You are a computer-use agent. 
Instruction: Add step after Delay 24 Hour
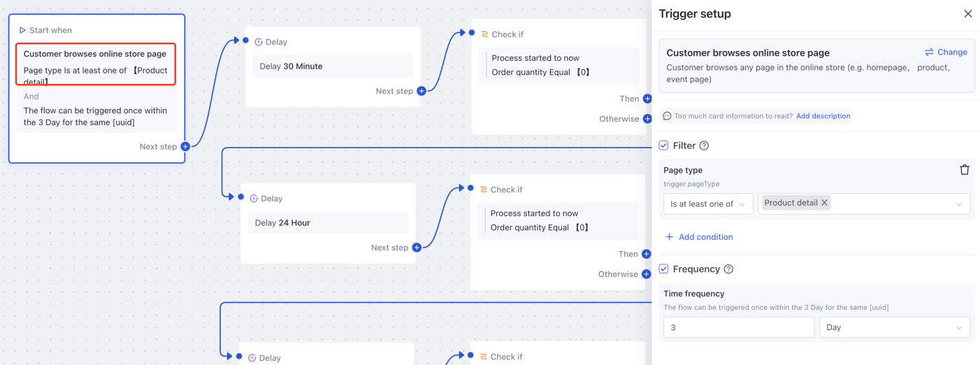pyautogui.click(x=417, y=248)
